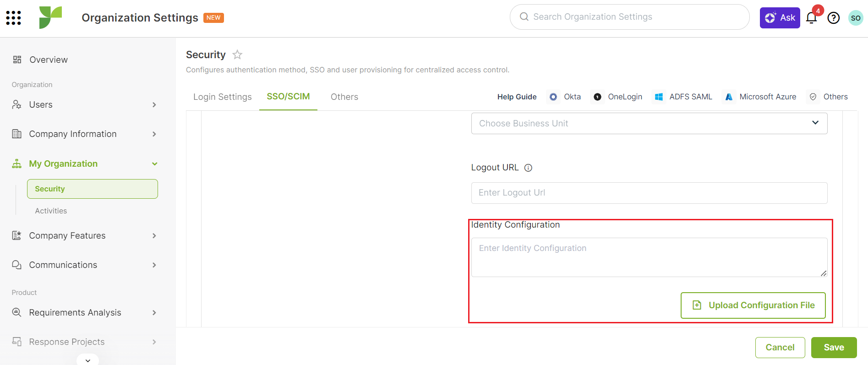Screen dimensions: 868x365
Task: Expand the Users sidebar section
Action: coord(84,104)
